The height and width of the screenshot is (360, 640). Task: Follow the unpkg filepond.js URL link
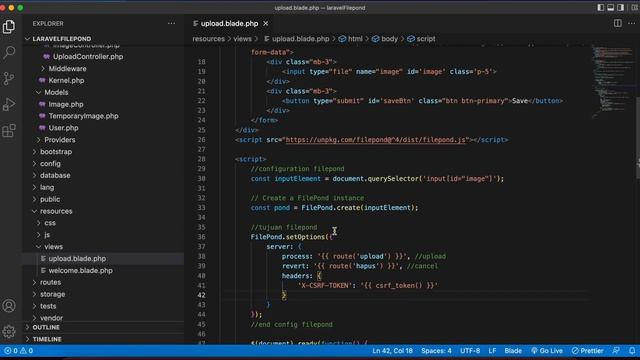click(x=375, y=140)
